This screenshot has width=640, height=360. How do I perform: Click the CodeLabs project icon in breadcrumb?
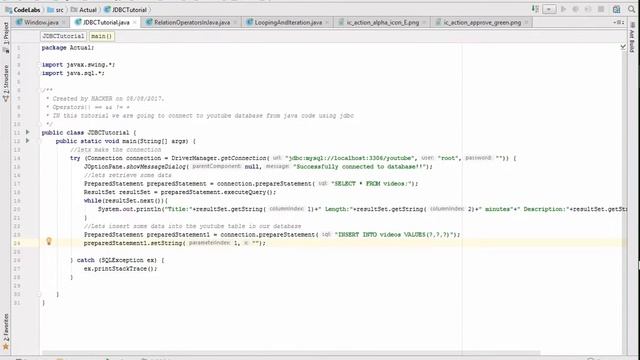point(9,9)
